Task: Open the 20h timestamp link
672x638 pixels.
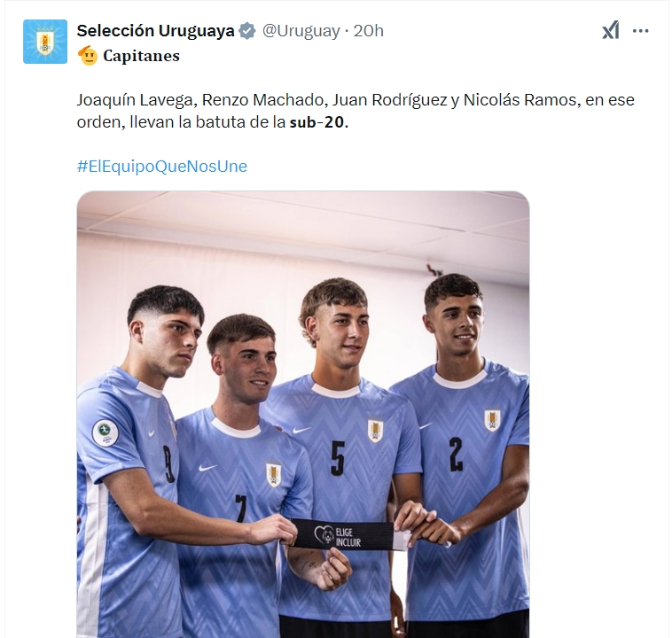Action: click(x=368, y=31)
